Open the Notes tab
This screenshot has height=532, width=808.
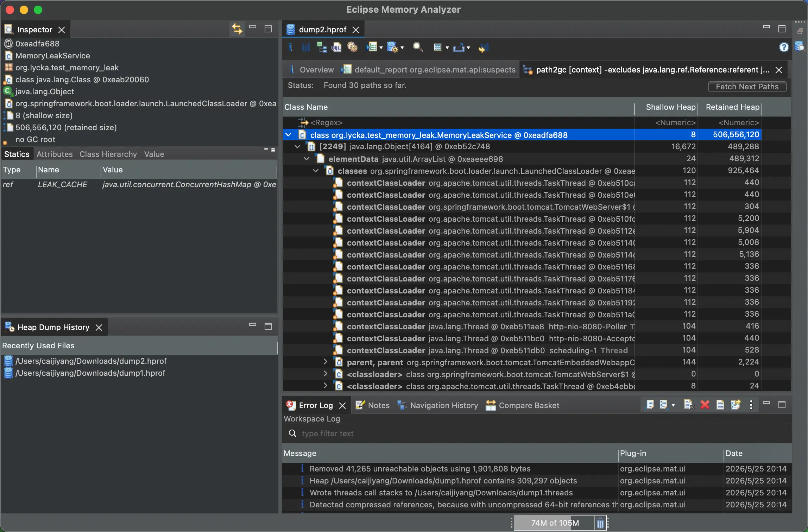point(373,405)
